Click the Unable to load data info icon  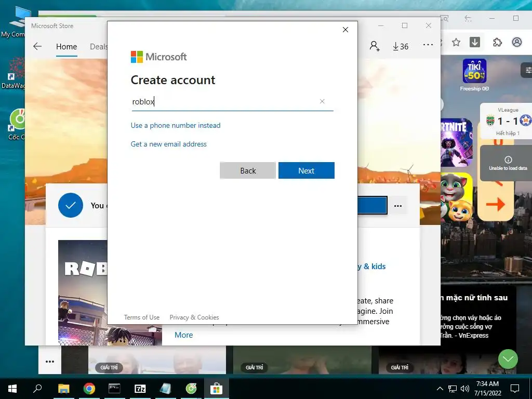coord(508,160)
